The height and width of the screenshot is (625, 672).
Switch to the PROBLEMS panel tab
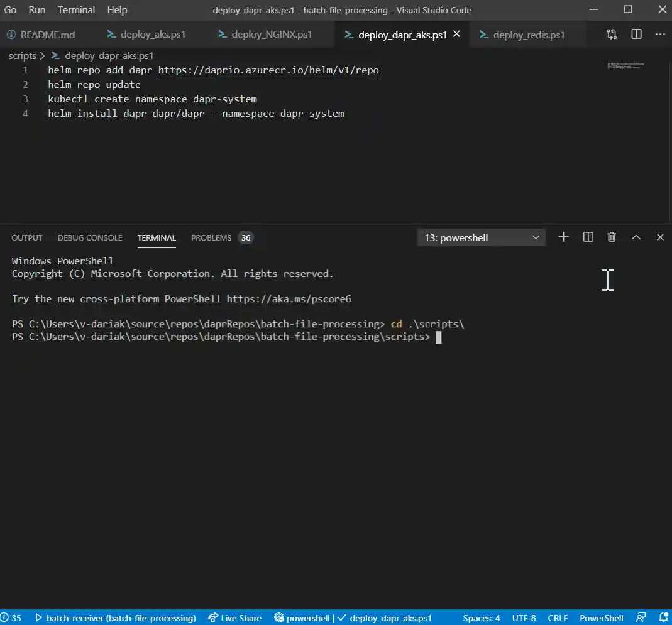pos(211,237)
